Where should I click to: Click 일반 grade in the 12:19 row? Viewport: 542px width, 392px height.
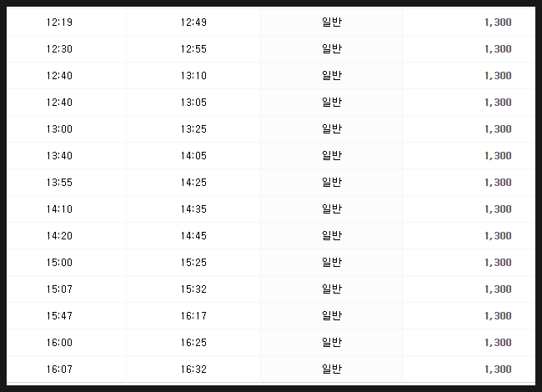332,23
